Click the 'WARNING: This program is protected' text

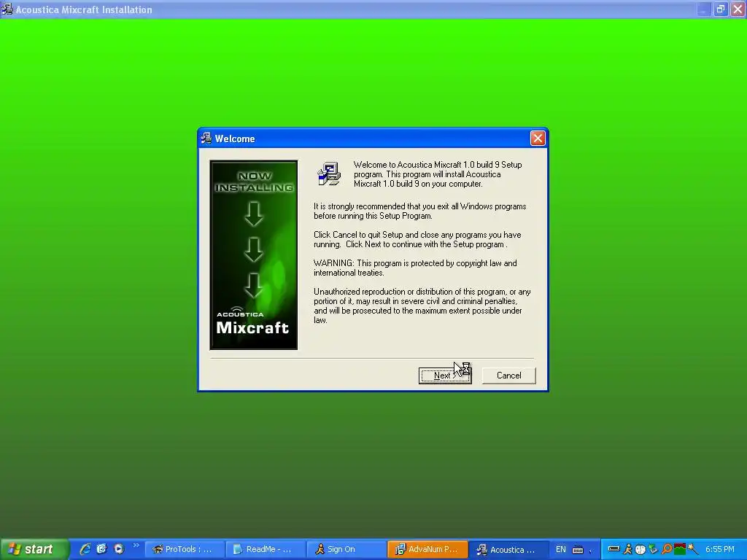(415, 268)
